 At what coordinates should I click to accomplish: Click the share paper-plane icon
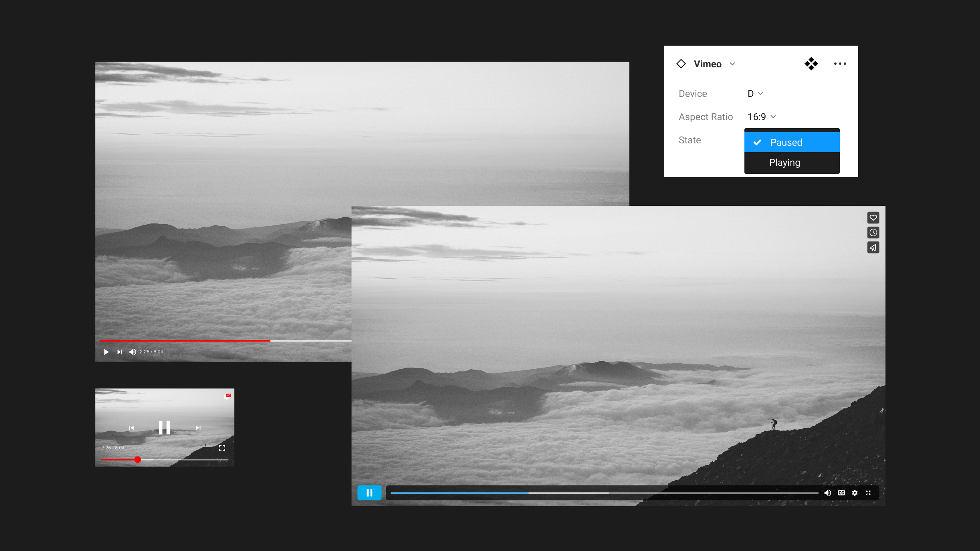873,247
